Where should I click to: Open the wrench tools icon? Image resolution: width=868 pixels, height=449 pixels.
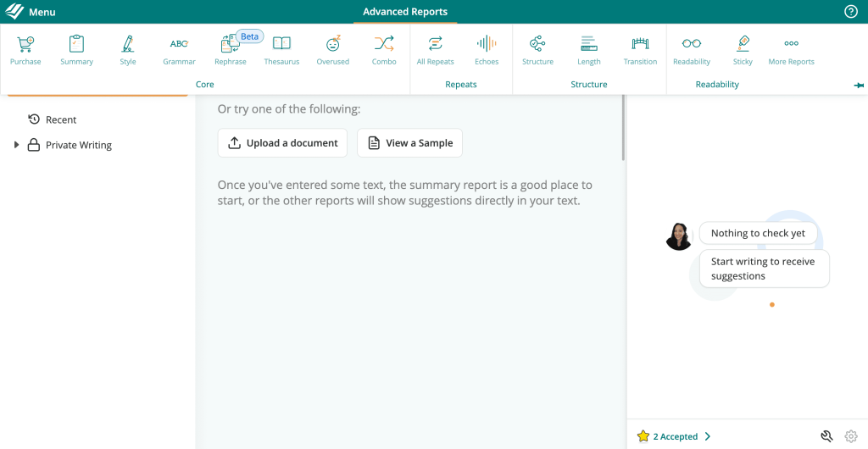point(826,436)
